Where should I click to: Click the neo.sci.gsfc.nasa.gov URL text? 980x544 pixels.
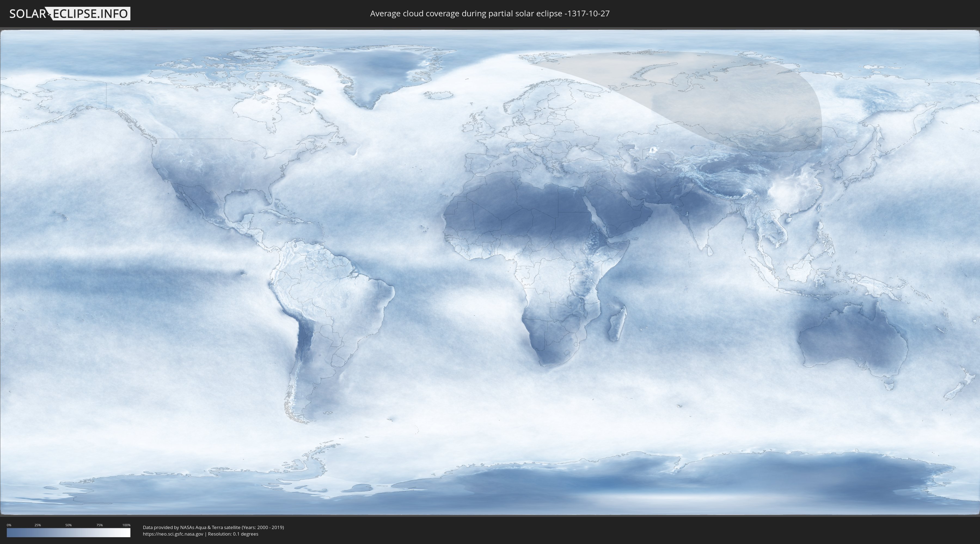coord(173,534)
